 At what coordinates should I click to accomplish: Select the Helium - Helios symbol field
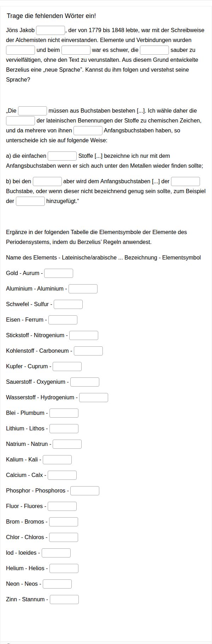tap(64, 568)
